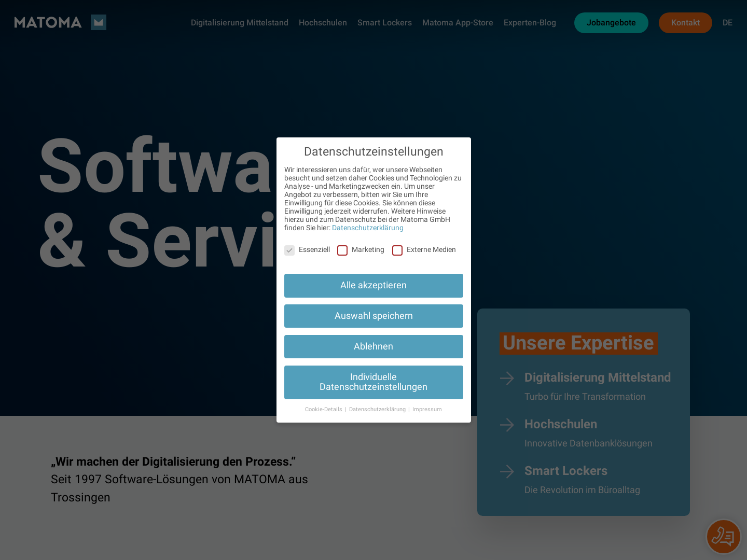
Task: Click 'Die Revolution im Büroalltag' text
Action: pyautogui.click(x=582, y=490)
